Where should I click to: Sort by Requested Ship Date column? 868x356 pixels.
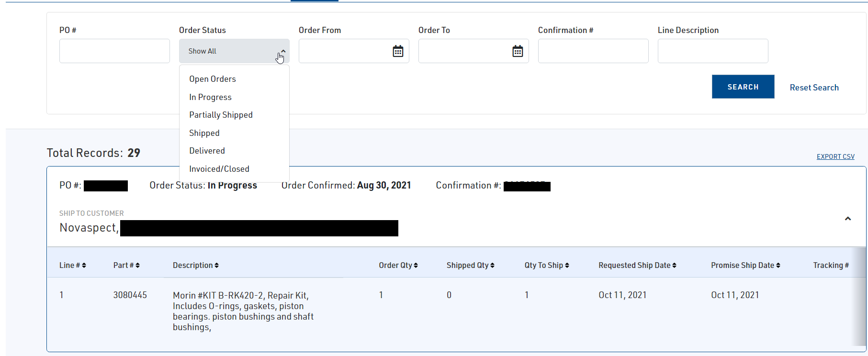pos(637,266)
